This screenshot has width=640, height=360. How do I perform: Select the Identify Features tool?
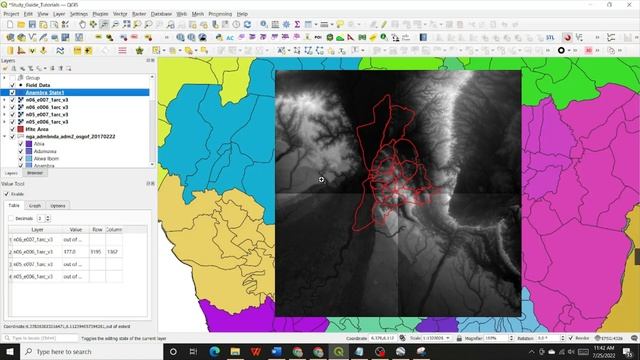pyautogui.click(x=264, y=24)
